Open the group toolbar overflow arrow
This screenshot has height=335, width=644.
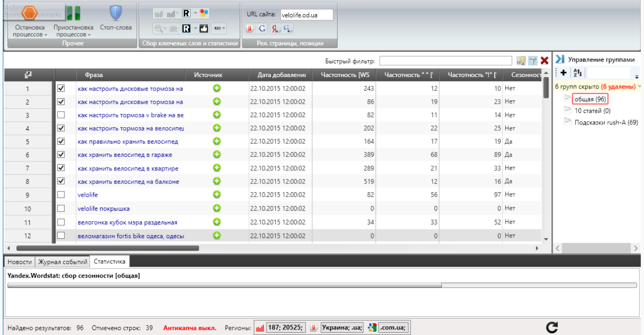(x=637, y=76)
